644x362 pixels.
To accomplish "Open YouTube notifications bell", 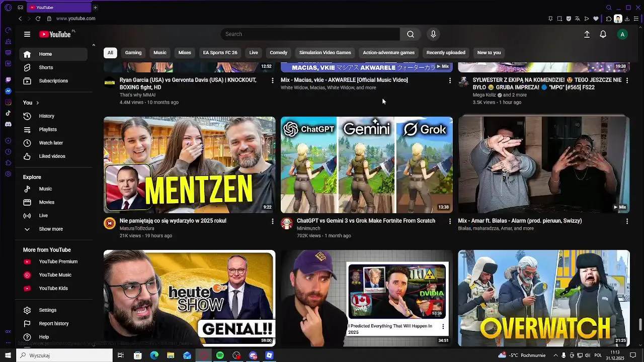I will (603, 34).
